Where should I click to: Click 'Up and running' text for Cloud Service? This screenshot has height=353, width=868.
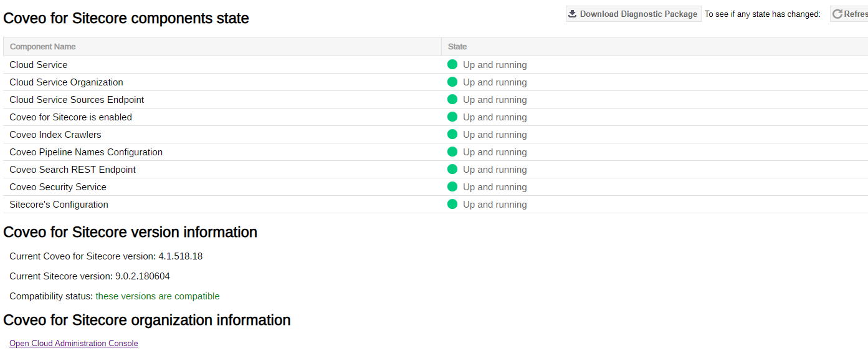pos(495,65)
